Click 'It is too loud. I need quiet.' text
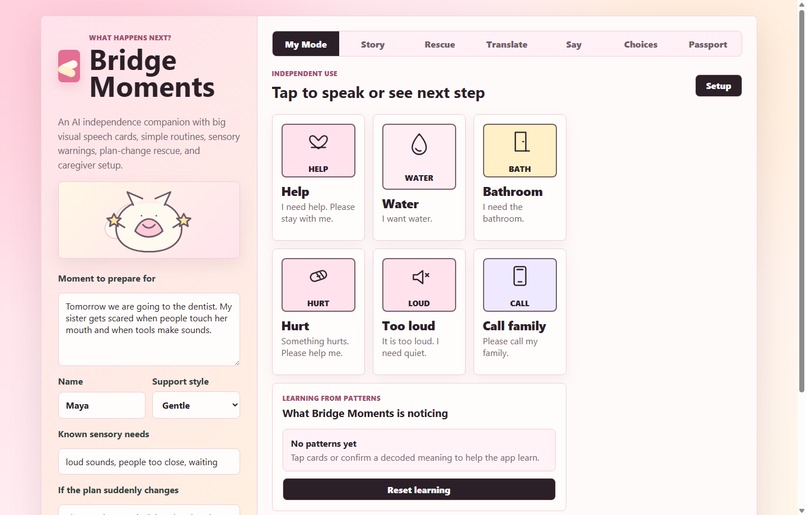This screenshot has width=806, height=515. (x=410, y=347)
